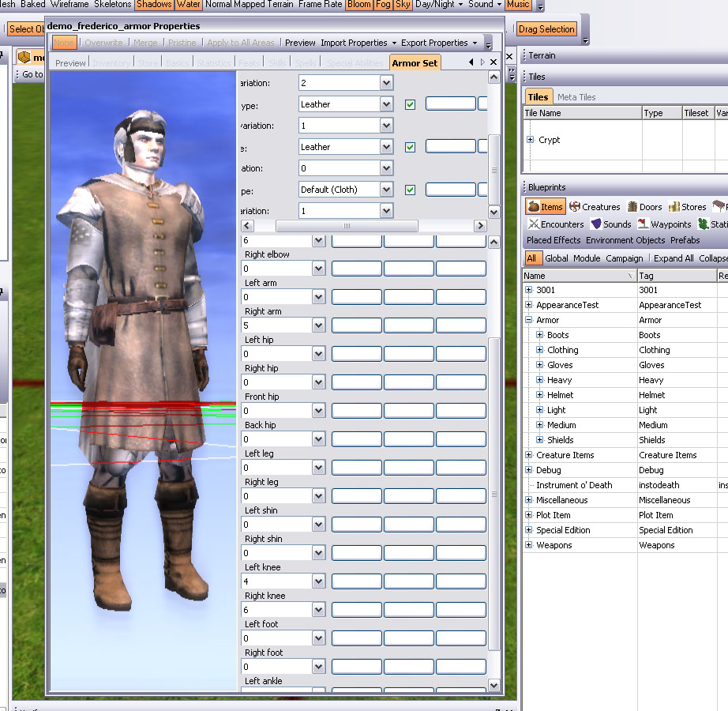728x711 pixels.
Task: Click the horizontal scrollbar in armor panel
Action: (347, 226)
